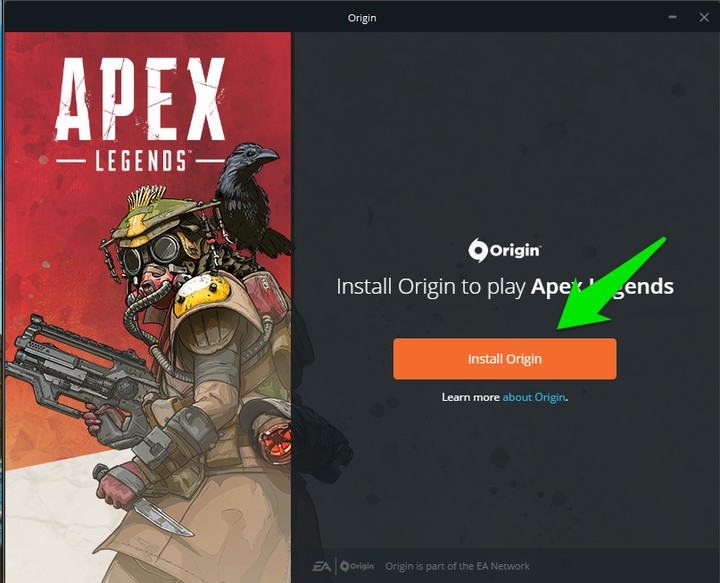
Task: Click the Origin logo above the heading
Action: coord(504,250)
